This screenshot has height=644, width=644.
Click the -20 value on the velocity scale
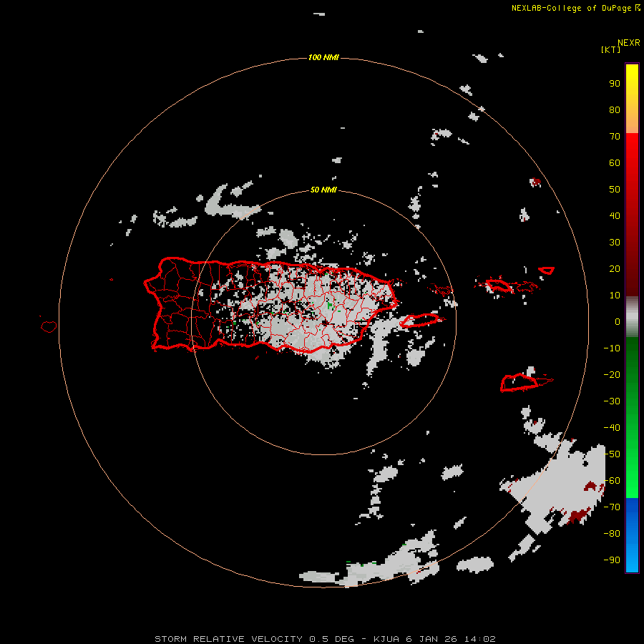pos(612,374)
